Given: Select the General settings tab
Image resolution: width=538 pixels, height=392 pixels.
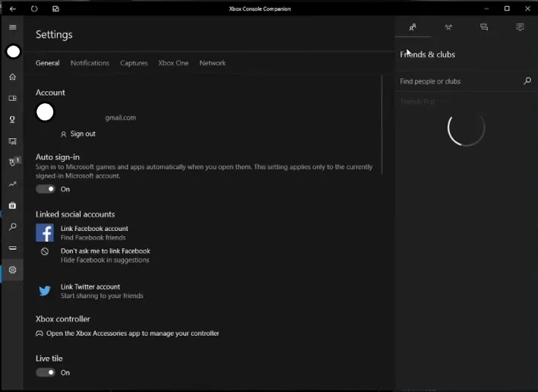Looking at the screenshot, I should click(47, 63).
